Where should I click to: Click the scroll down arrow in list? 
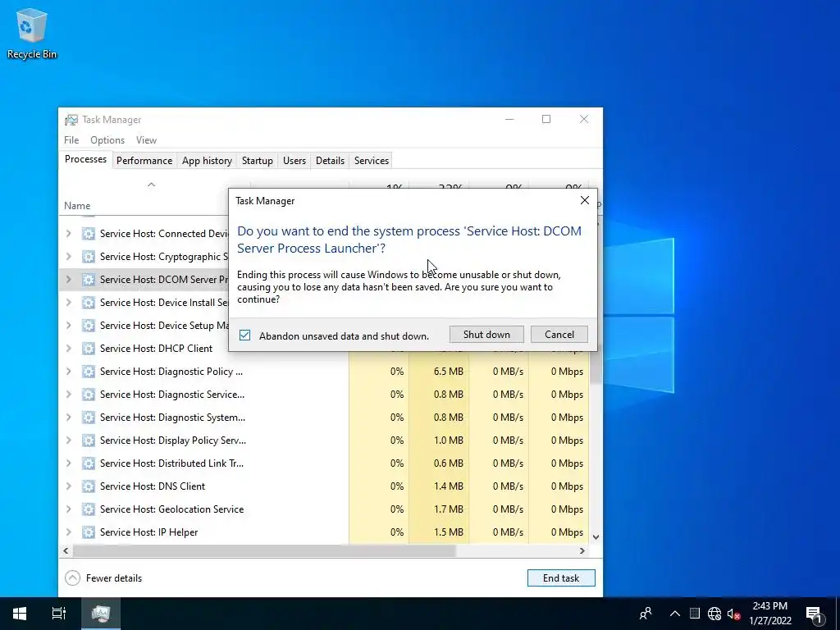596,536
